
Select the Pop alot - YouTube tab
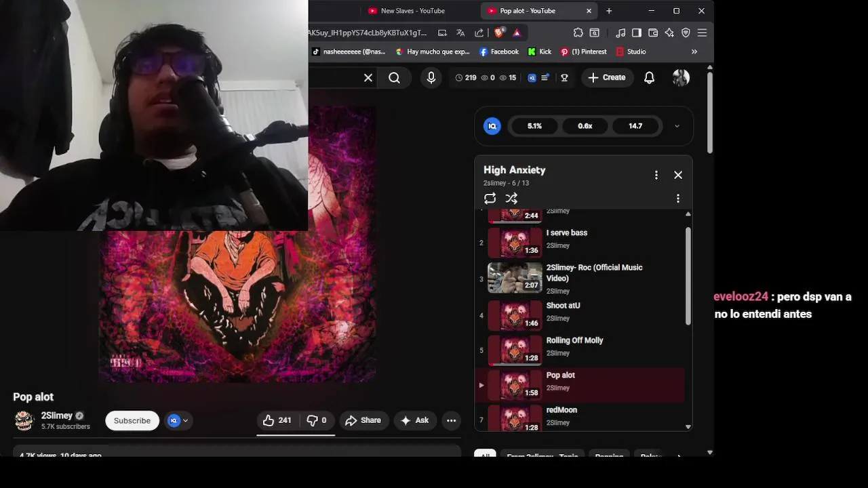[x=528, y=11]
